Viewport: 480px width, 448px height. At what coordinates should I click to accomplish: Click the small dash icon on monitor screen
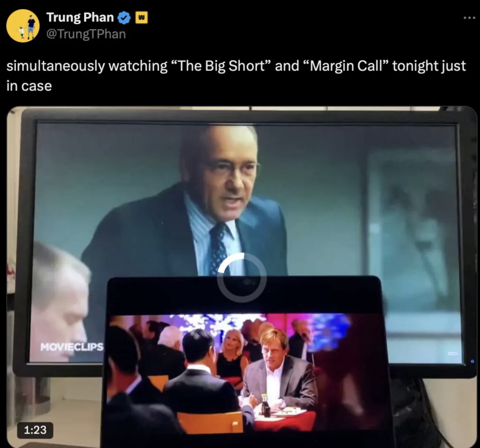[x=452, y=353]
